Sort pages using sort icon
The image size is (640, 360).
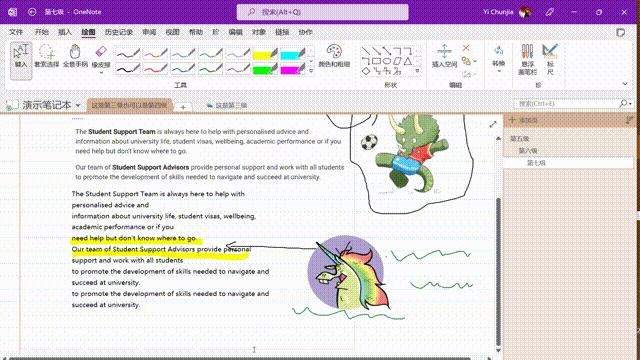click(x=629, y=120)
